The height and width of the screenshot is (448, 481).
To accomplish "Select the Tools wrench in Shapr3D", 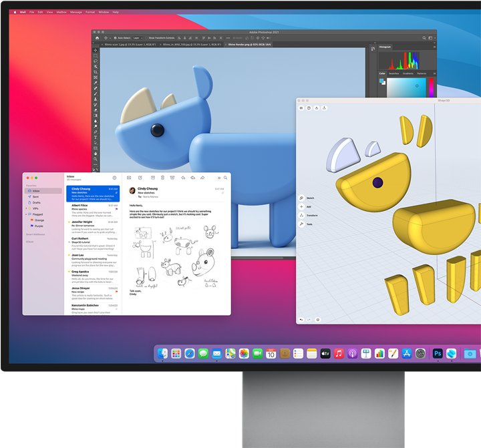I will (x=301, y=224).
